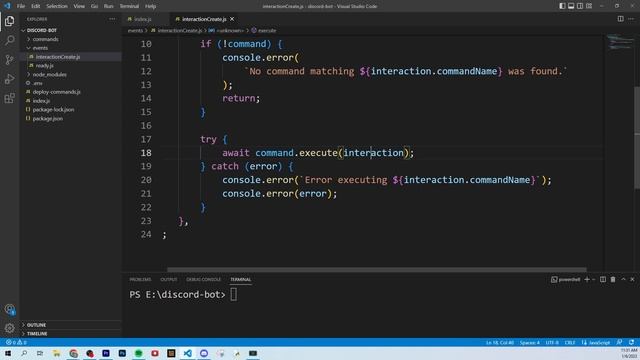Expand the commands folder
The height and width of the screenshot is (360, 640).
(45, 39)
